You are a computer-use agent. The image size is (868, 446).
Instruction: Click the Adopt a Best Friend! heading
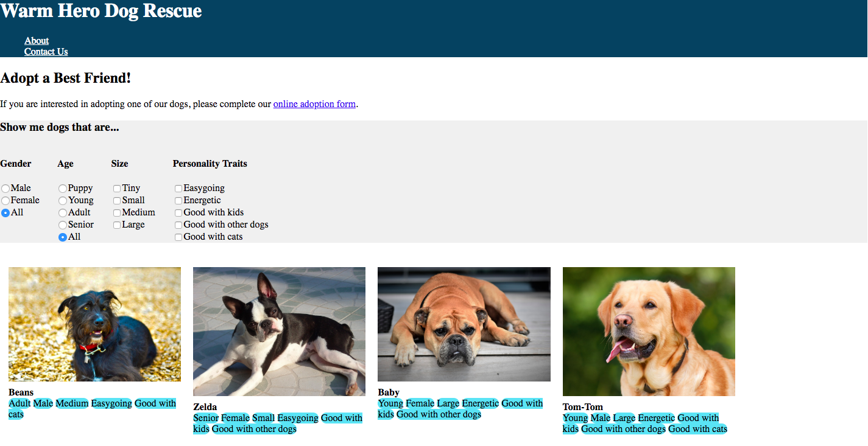pyautogui.click(x=66, y=78)
